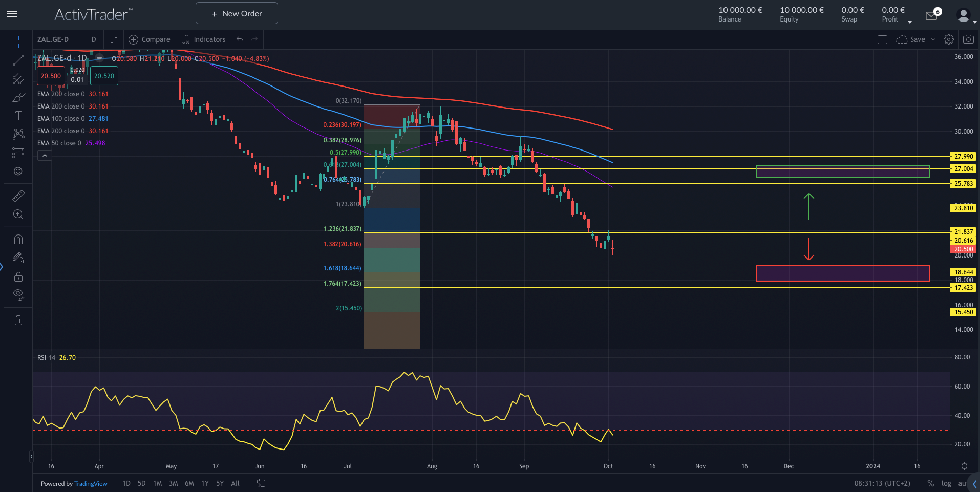Image resolution: width=980 pixels, height=492 pixels.
Task: Activate the ruler measure tool
Action: coord(18,196)
